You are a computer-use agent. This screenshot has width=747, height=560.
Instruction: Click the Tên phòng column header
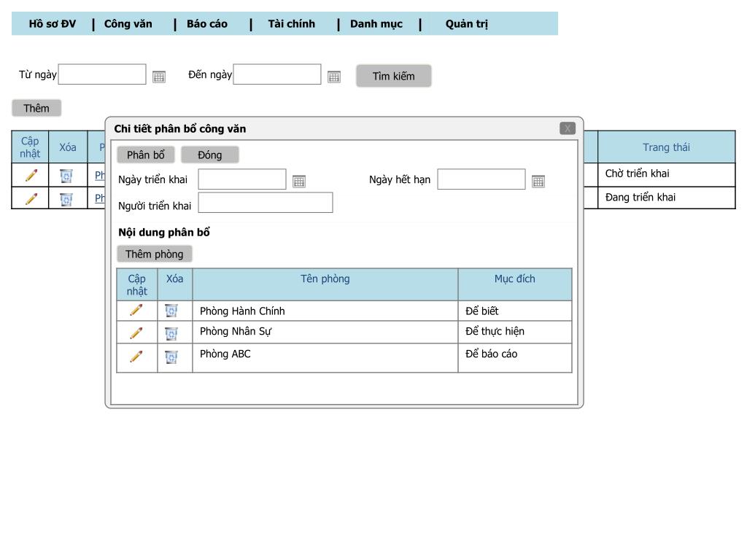[325, 284]
